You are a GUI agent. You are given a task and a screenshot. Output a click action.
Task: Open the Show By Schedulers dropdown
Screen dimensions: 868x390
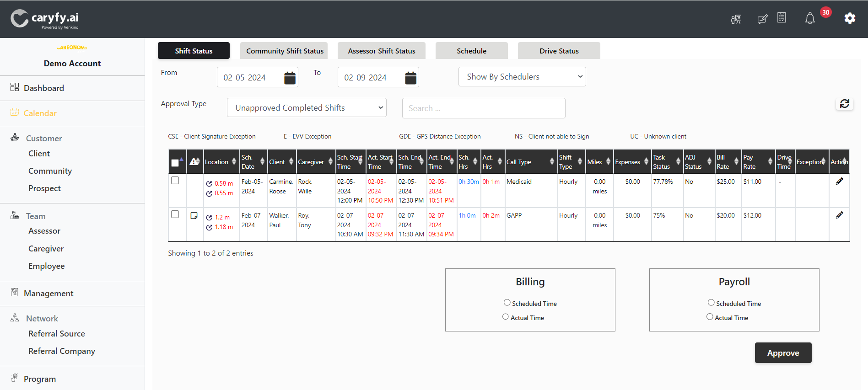tap(522, 77)
